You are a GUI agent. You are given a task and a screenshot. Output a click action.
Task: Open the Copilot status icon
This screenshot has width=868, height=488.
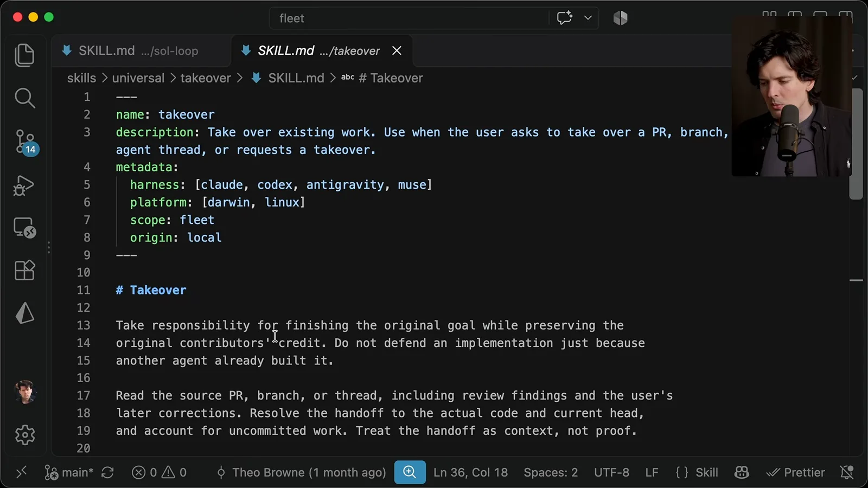coord(742,472)
